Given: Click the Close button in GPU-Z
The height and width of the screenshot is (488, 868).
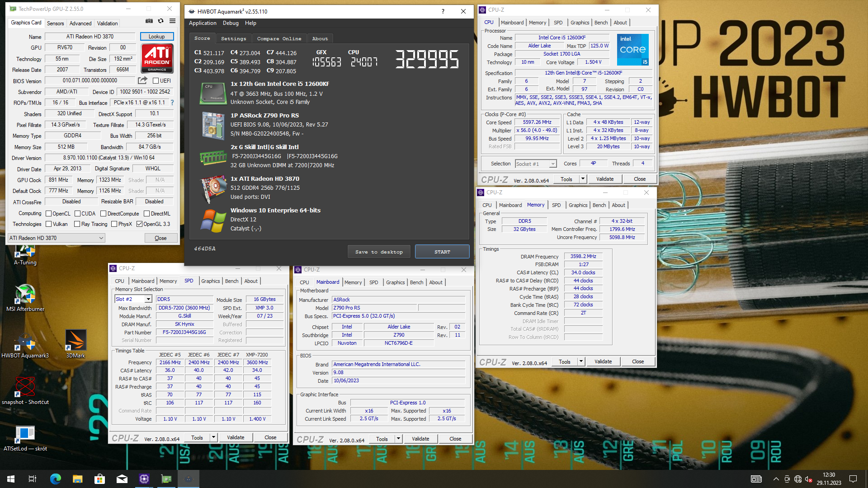Looking at the screenshot, I should 160,238.
